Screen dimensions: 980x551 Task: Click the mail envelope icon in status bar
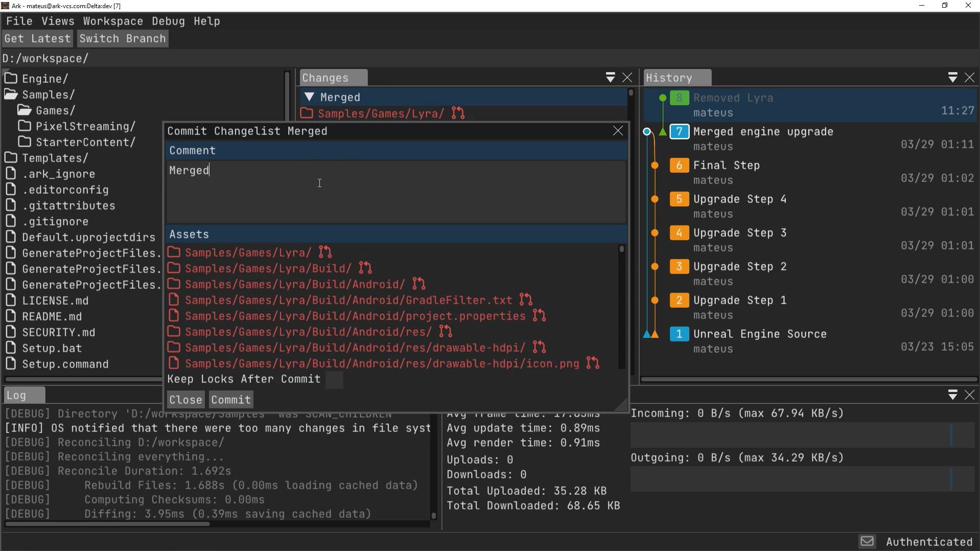(867, 541)
